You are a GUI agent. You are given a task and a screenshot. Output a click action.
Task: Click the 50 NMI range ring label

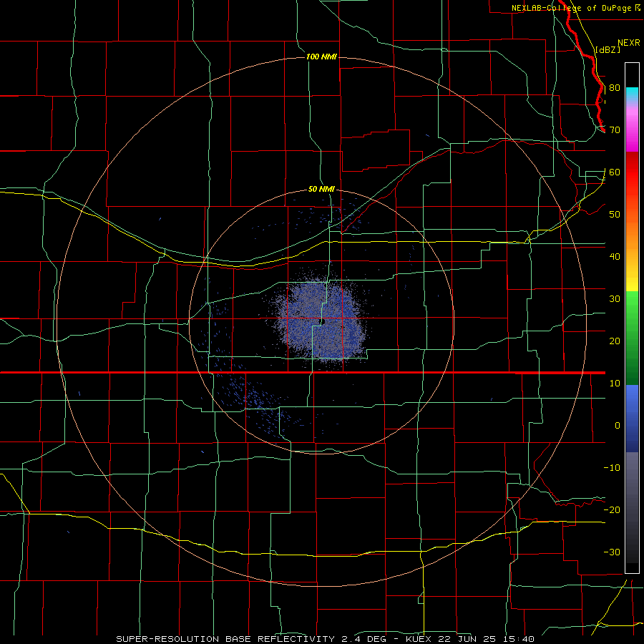[321, 190]
